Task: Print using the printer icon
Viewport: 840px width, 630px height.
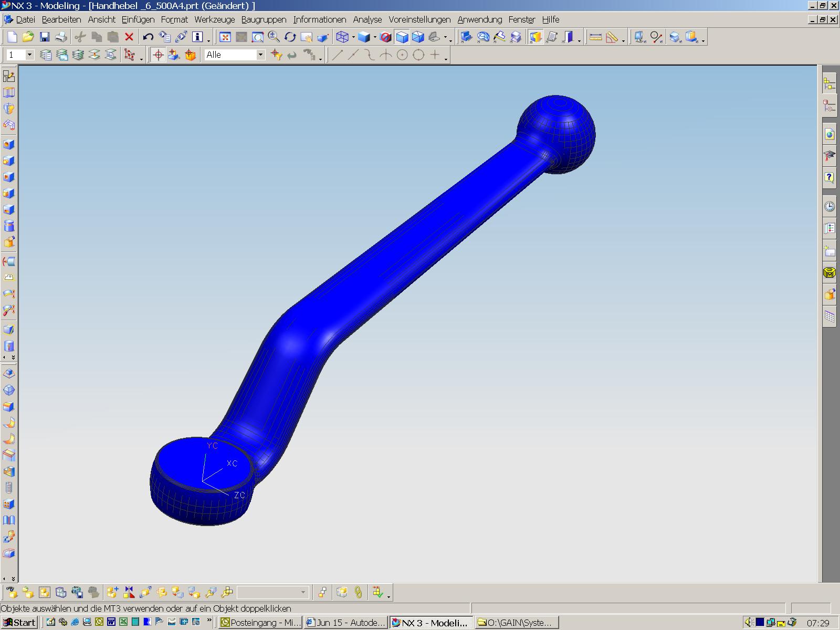Action: 61,37
